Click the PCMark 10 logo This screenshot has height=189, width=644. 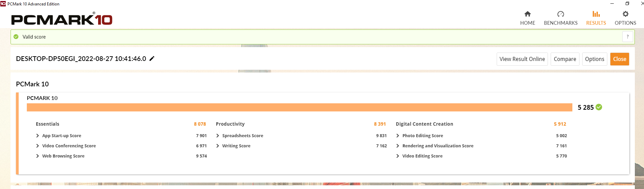(x=62, y=19)
